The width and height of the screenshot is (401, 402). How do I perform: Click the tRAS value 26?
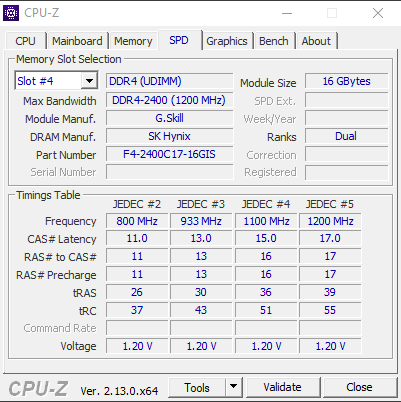click(137, 292)
